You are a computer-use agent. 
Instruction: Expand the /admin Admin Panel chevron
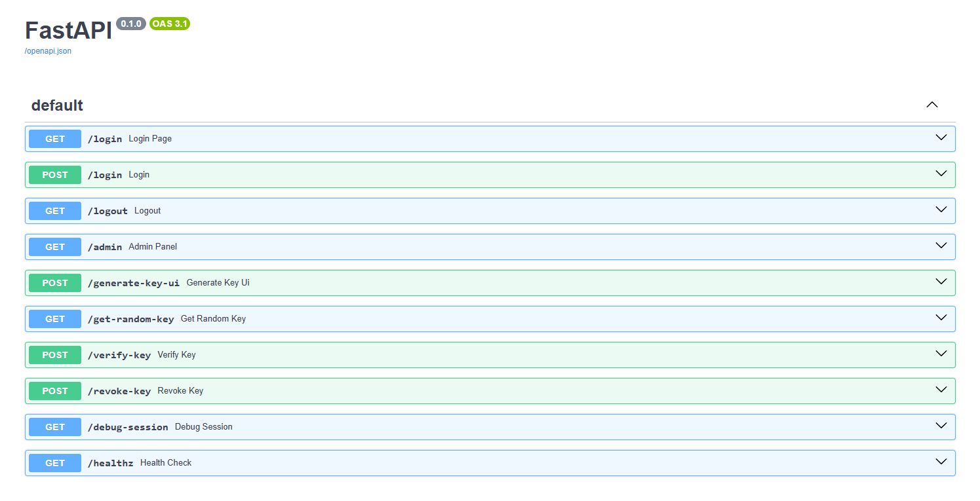tap(941, 246)
